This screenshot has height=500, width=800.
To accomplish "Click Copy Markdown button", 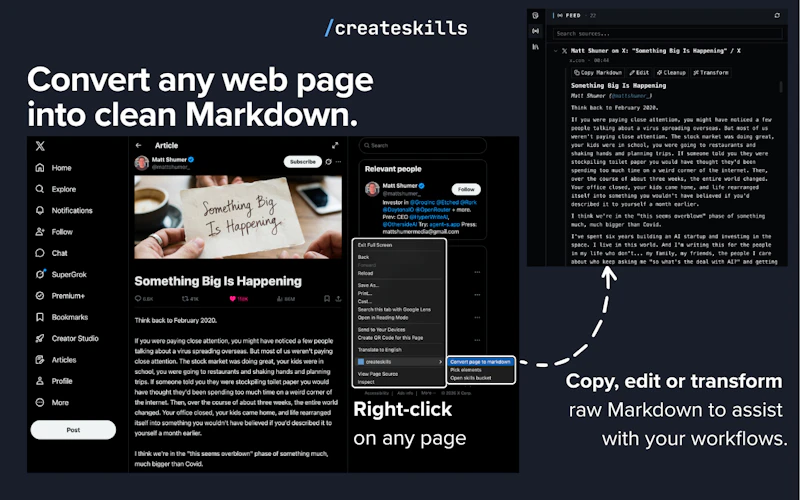I will click(597, 73).
